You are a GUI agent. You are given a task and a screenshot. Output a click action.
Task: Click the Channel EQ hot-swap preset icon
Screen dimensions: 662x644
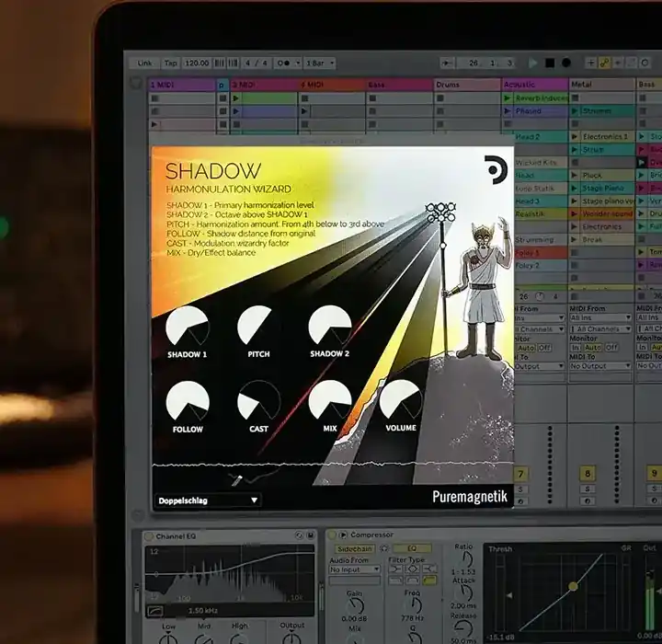300,535
